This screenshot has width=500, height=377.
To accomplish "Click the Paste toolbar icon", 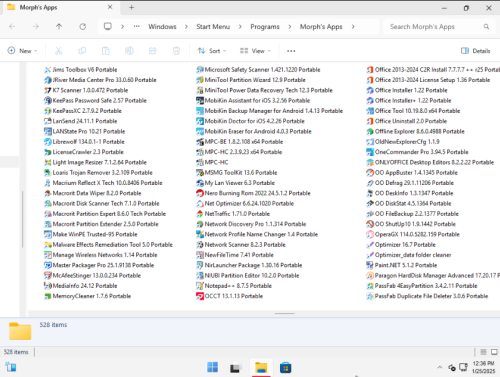I will [x=106, y=51].
